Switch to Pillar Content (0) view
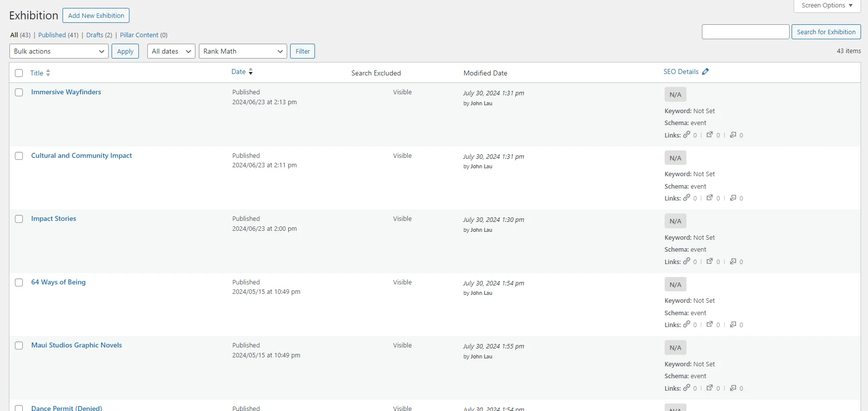This screenshot has width=868, height=411. [x=143, y=35]
